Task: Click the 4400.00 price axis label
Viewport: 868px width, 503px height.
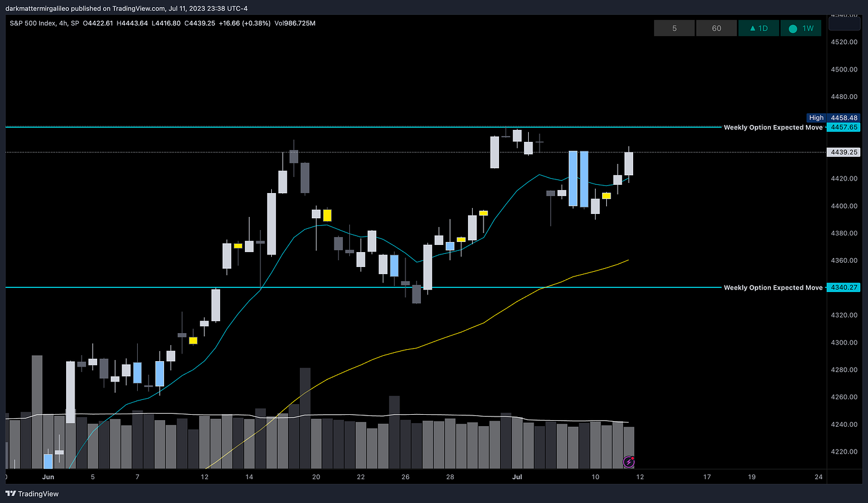Action: click(x=844, y=206)
